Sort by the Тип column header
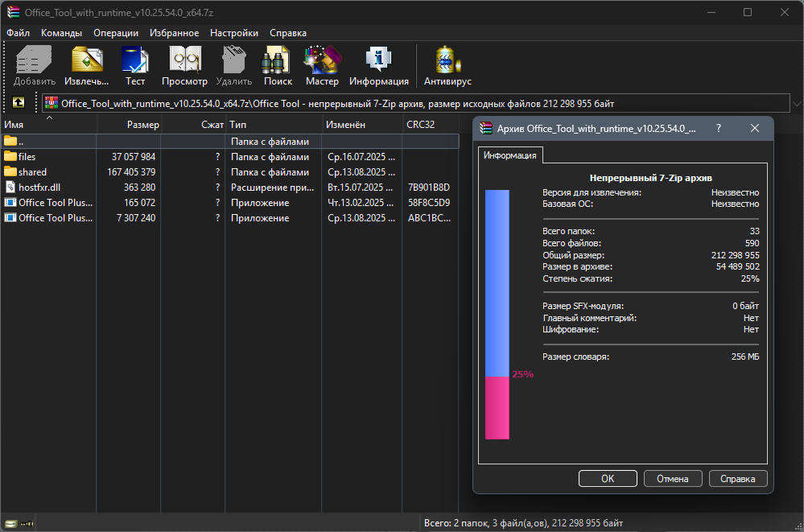The image size is (804, 532). click(274, 125)
